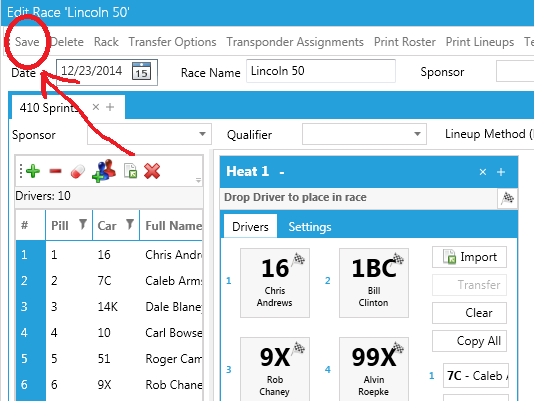The image size is (534, 401).
Task: Click the Copy All button
Action: pos(469,341)
